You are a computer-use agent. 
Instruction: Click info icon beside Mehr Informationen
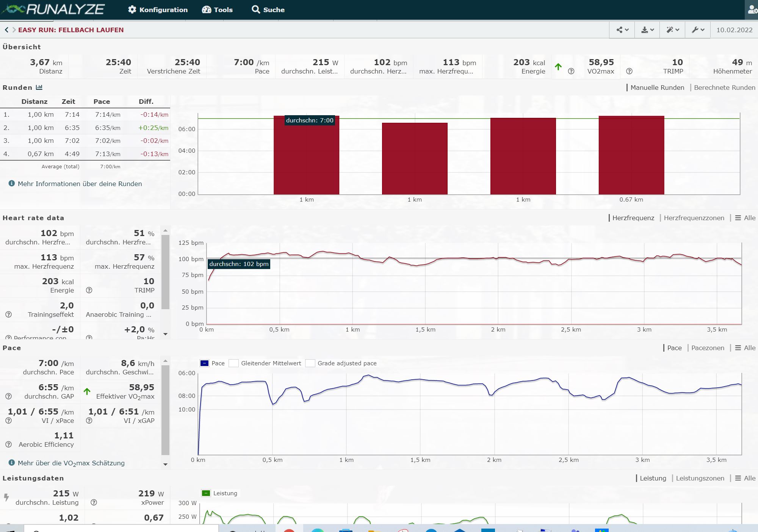(12, 184)
